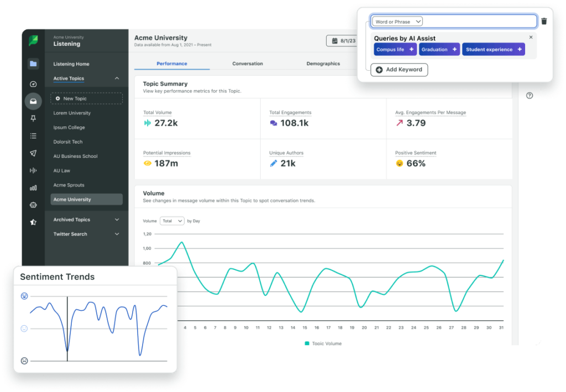This screenshot has height=392, width=566.
Task: Open the Volume Total dropdown on the chart
Action: 172,220
